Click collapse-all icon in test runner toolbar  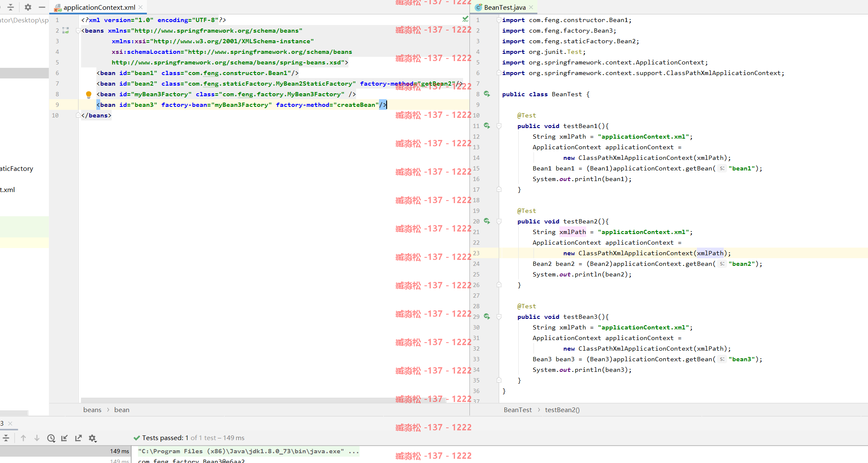pyautogui.click(x=6, y=438)
